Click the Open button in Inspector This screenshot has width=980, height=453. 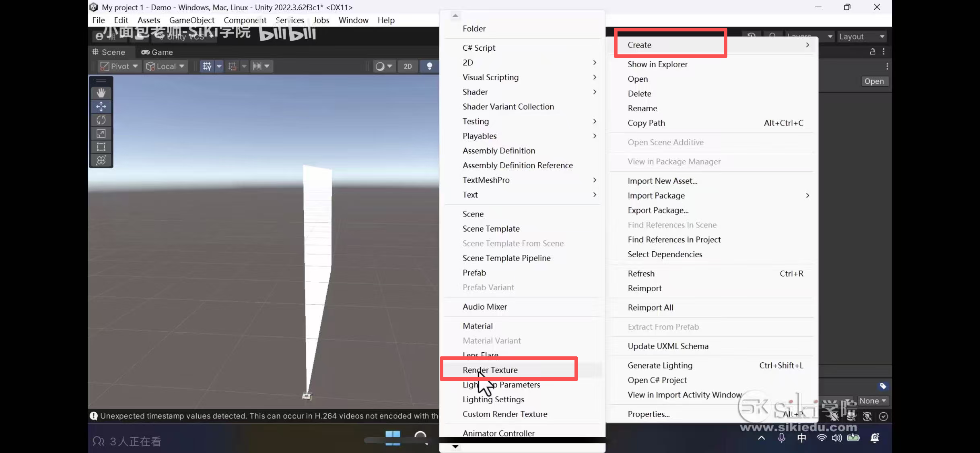(874, 81)
